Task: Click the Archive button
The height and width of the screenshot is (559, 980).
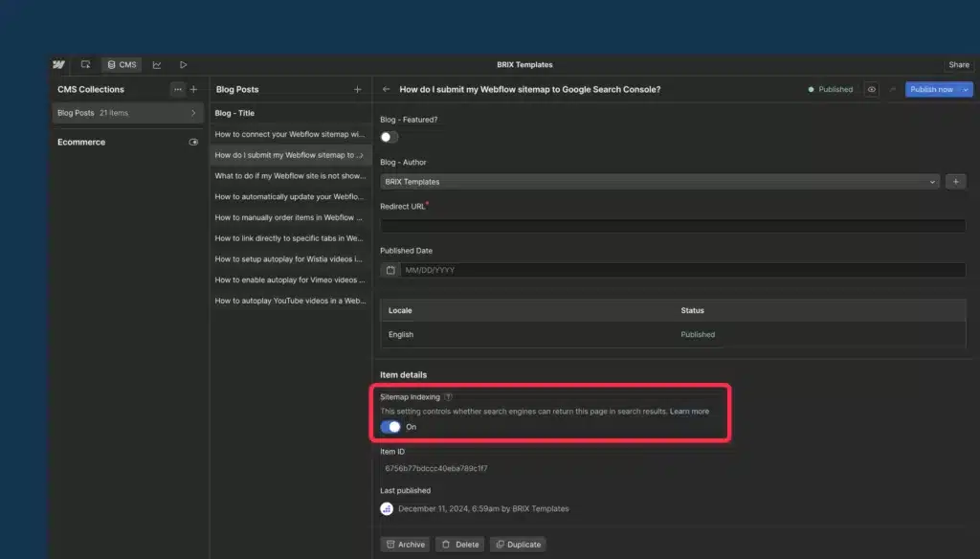Action: pyautogui.click(x=405, y=544)
